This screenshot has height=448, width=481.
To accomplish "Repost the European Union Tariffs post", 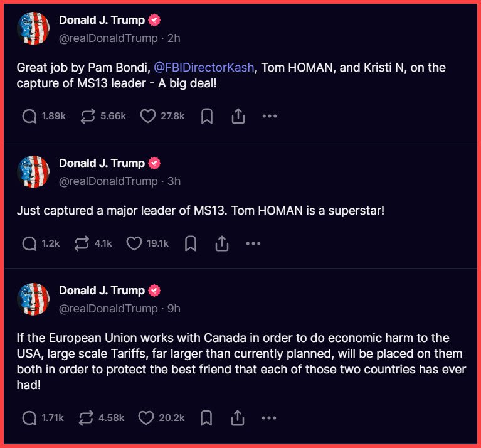I will (87, 418).
